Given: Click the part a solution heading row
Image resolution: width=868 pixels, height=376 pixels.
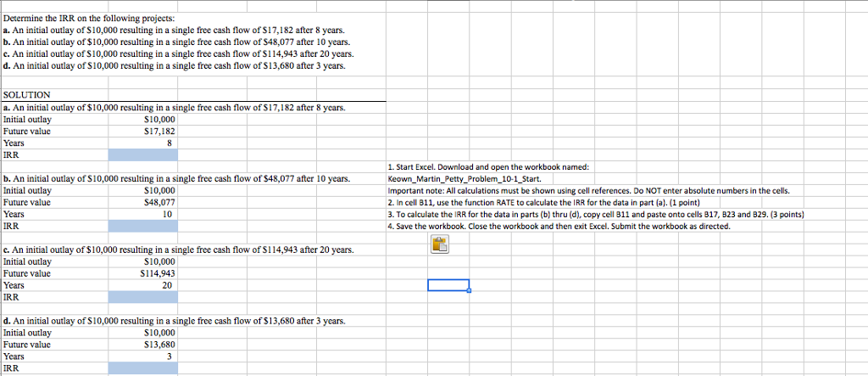Looking at the screenshot, I should click(x=175, y=108).
